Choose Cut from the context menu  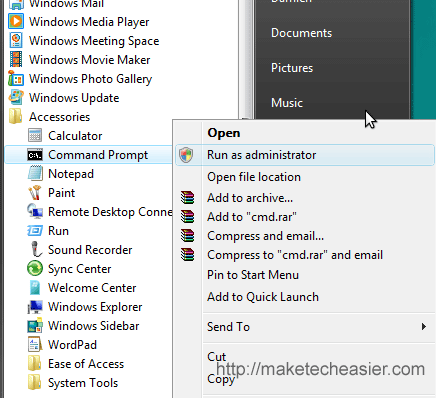[217, 357]
